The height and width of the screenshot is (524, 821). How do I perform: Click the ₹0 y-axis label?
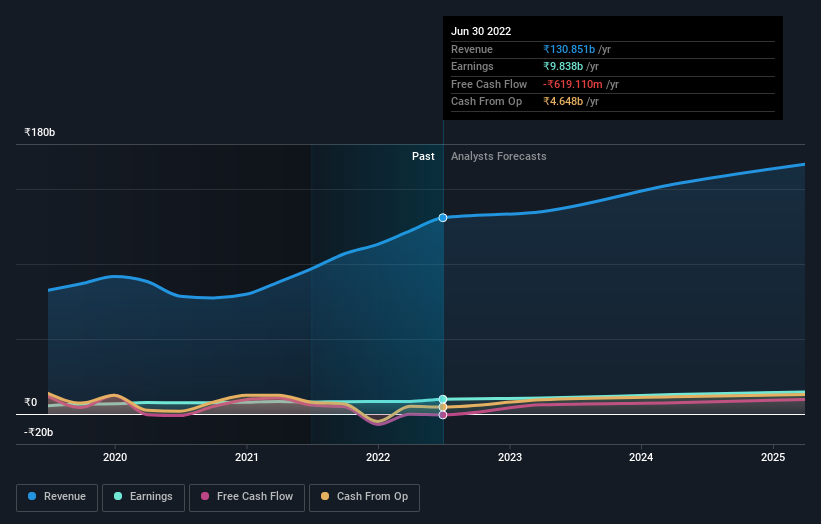tap(31, 403)
